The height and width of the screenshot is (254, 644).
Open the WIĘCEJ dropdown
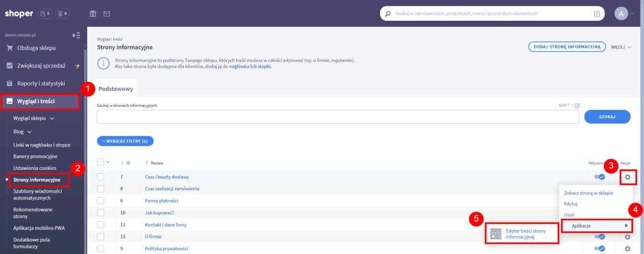tap(621, 47)
